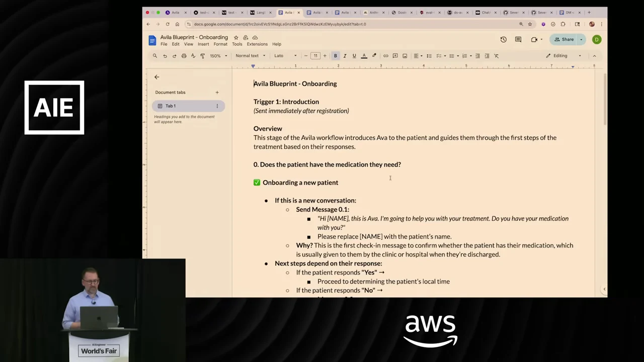Open the Edit menu
Screen dimensions: 644x362
(x=176, y=44)
